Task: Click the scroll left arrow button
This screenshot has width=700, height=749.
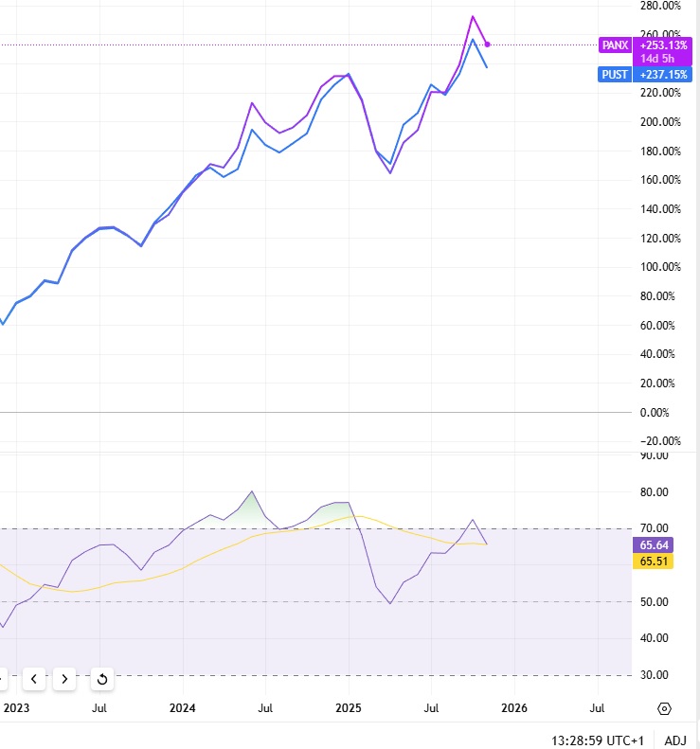Action: pyautogui.click(x=34, y=678)
